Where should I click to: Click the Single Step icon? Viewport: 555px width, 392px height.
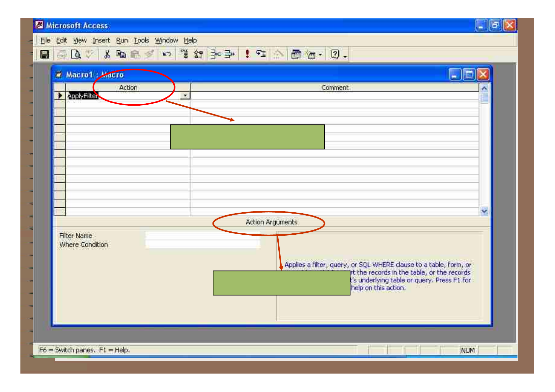(261, 54)
